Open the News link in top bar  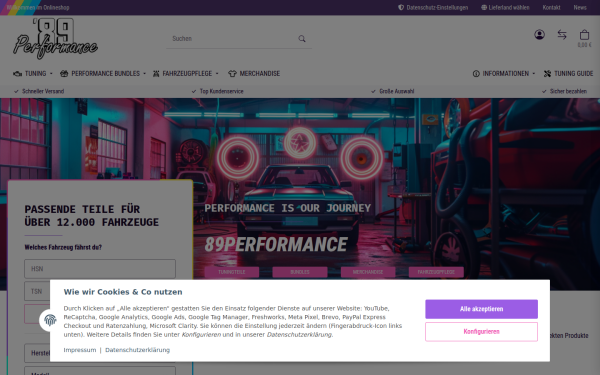click(580, 7)
